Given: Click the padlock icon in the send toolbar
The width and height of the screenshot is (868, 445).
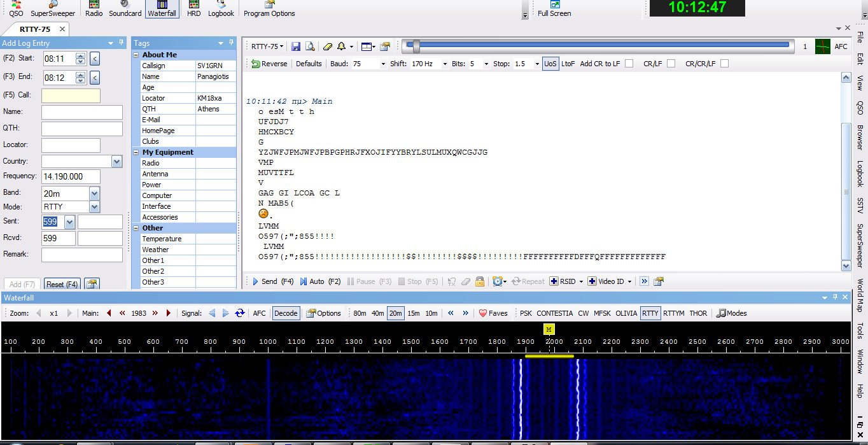Looking at the screenshot, I should 480,281.
